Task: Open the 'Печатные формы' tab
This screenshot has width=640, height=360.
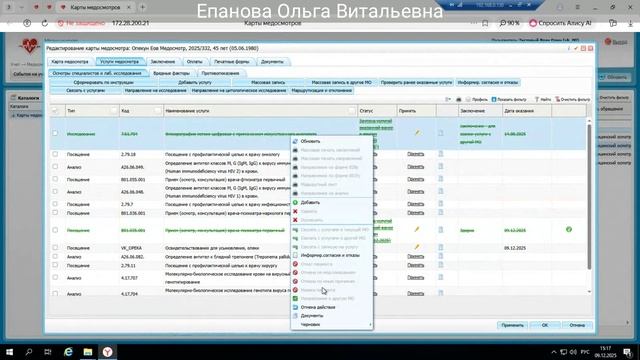Action: [x=232, y=62]
